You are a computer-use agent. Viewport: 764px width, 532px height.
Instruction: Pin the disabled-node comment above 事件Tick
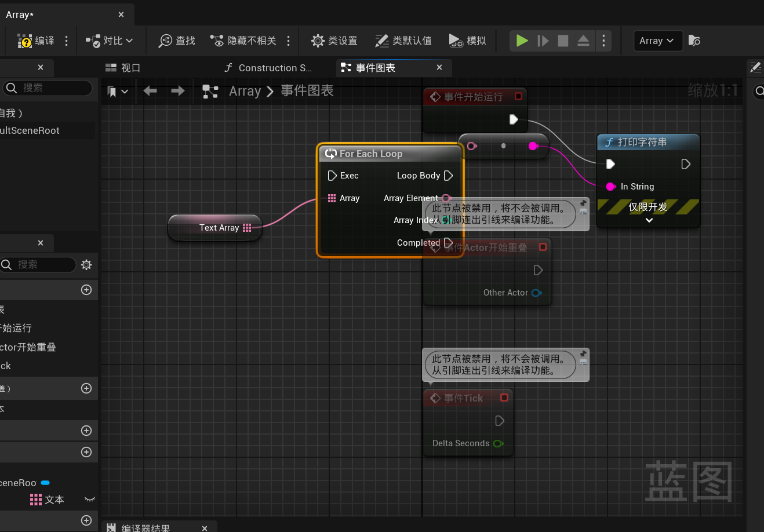click(583, 354)
